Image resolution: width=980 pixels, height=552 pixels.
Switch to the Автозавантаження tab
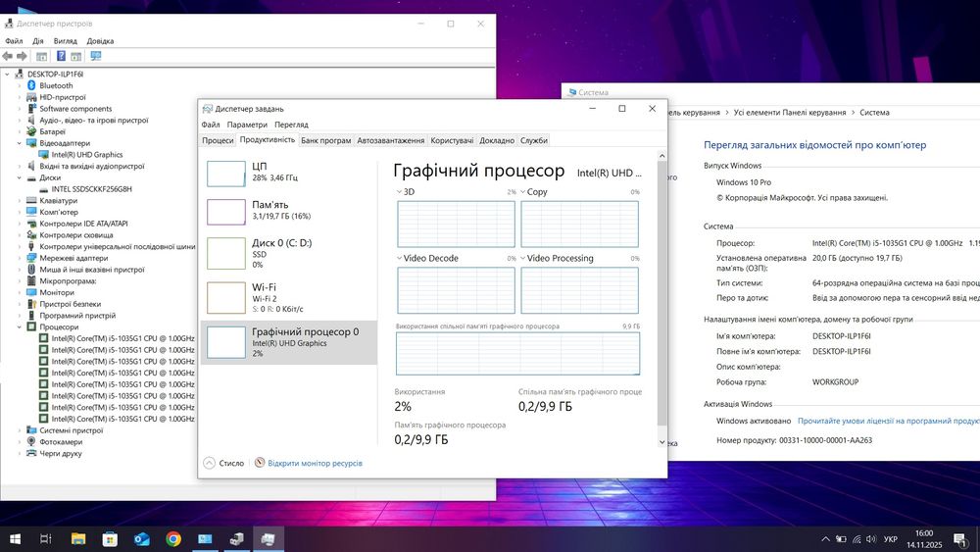coord(391,140)
